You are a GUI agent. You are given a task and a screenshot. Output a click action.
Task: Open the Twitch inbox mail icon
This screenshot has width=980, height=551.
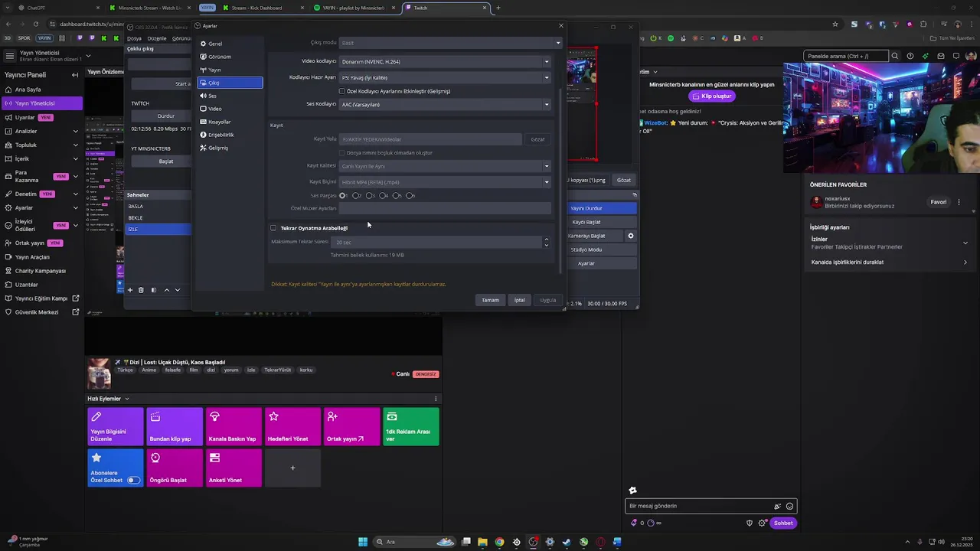tap(941, 56)
